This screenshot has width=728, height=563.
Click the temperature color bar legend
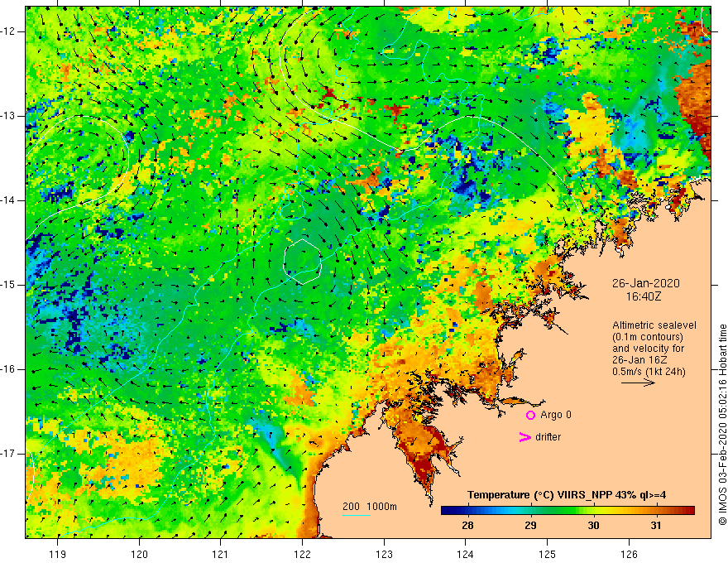pos(568,511)
